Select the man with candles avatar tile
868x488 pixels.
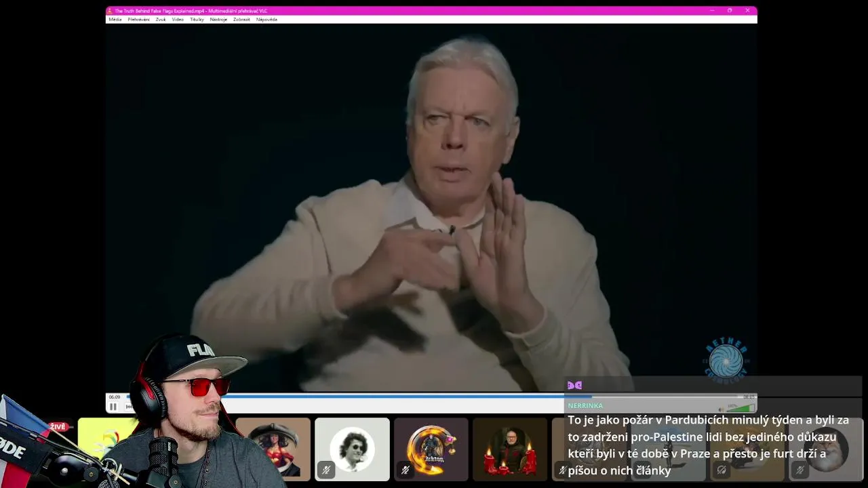pos(510,449)
